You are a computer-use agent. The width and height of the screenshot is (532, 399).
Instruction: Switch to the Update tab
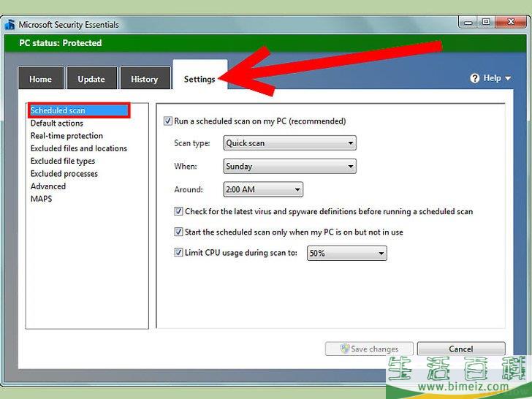click(91, 78)
